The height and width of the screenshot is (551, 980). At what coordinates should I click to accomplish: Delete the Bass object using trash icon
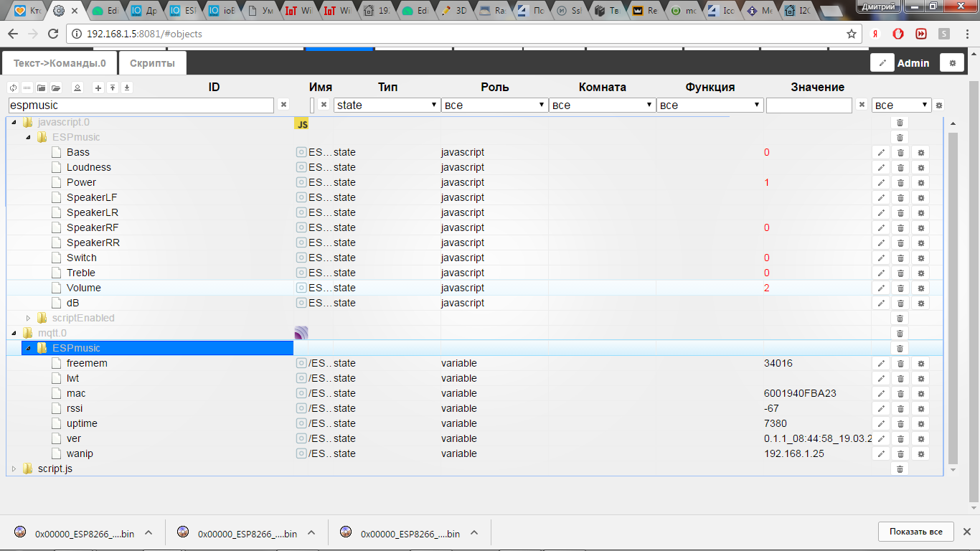point(900,153)
